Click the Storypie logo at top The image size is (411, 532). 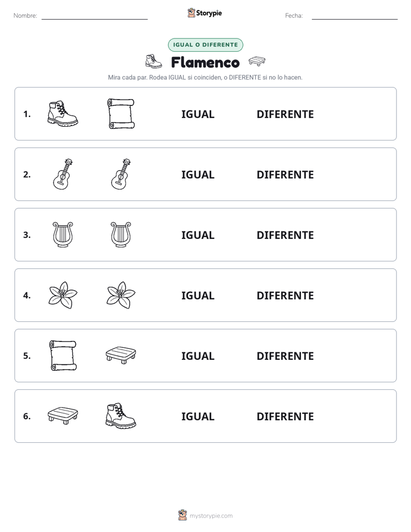pyautogui.click(x=205, y=13)
